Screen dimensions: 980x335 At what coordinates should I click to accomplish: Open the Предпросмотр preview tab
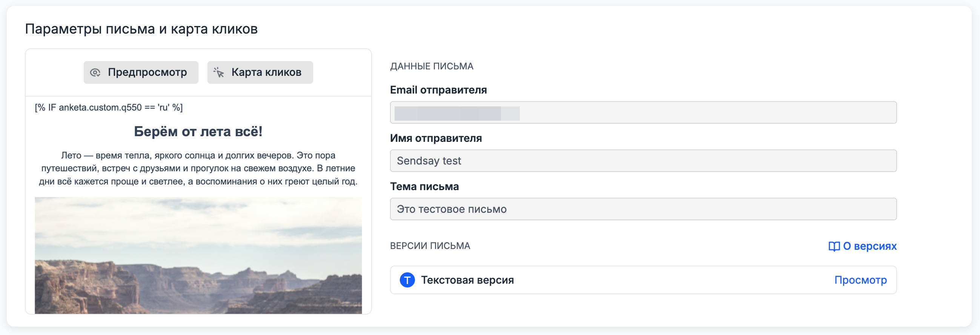click(x=141, y=72)
